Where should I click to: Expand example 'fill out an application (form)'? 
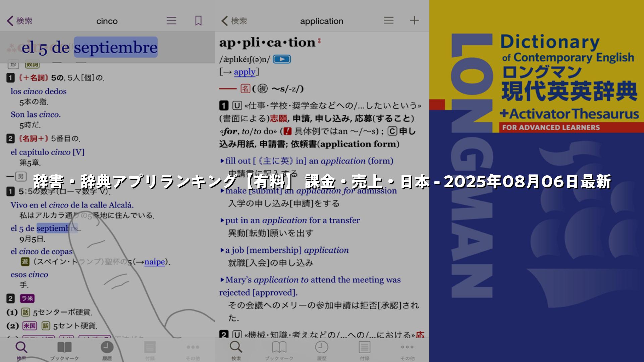coord(307,161)
